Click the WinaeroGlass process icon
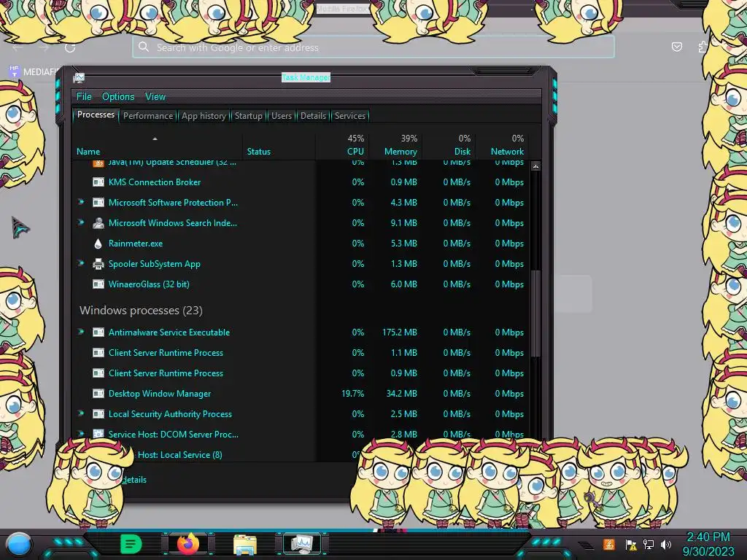The height and width of the screenshot is (560, 747). [98, 284]
